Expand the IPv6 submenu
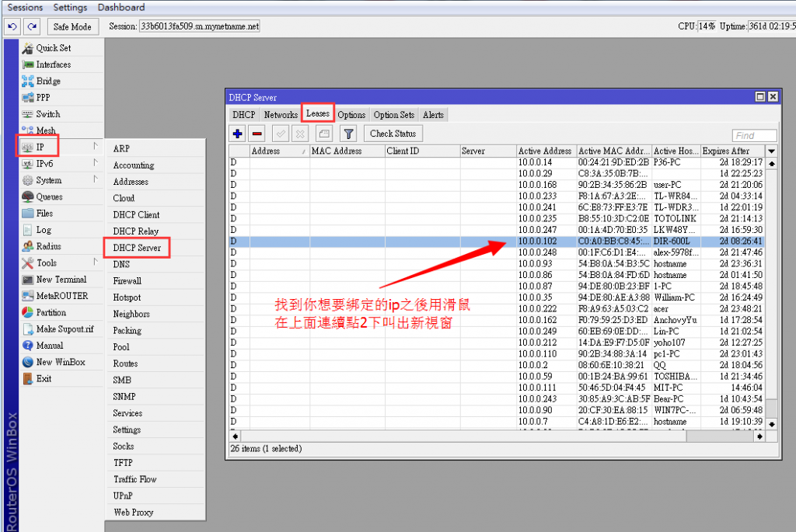796x532 pixels. click(44, 163)
